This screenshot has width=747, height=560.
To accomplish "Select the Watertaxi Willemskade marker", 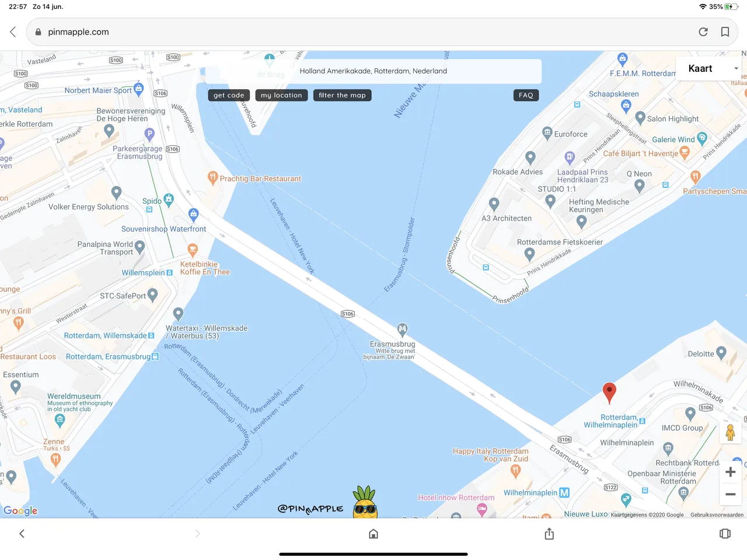I will [x=179, y=314].
